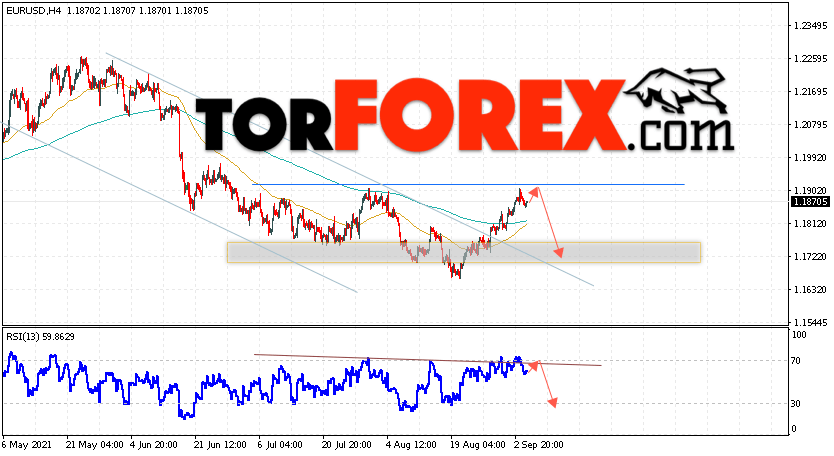Click the date label 2 Sep 20:00
The height and width of the screenshot is (456, 834).
pos(538,444)
